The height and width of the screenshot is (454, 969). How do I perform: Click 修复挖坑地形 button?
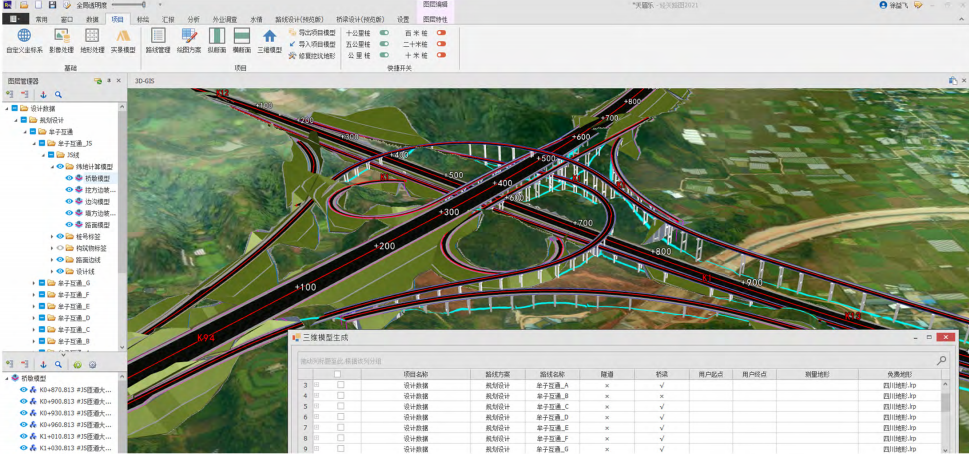[316, 56]
